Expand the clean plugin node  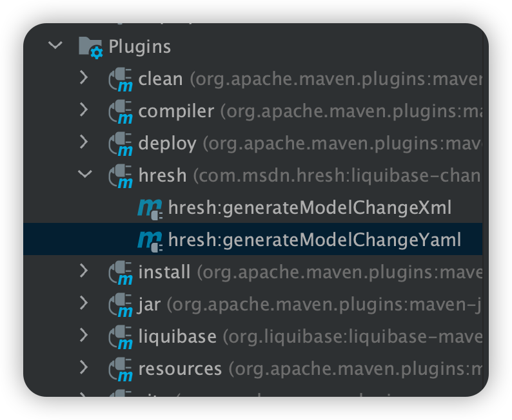click(x=84, y=77)
